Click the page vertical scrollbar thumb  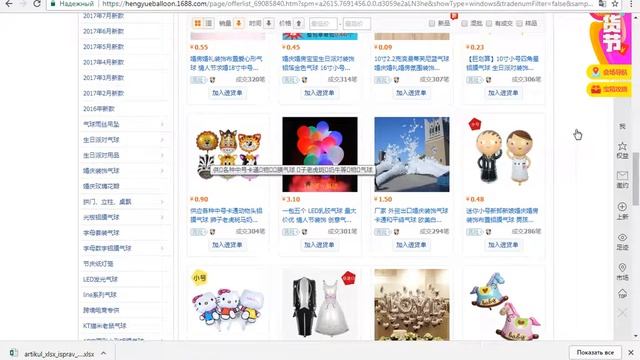point(636,179)
